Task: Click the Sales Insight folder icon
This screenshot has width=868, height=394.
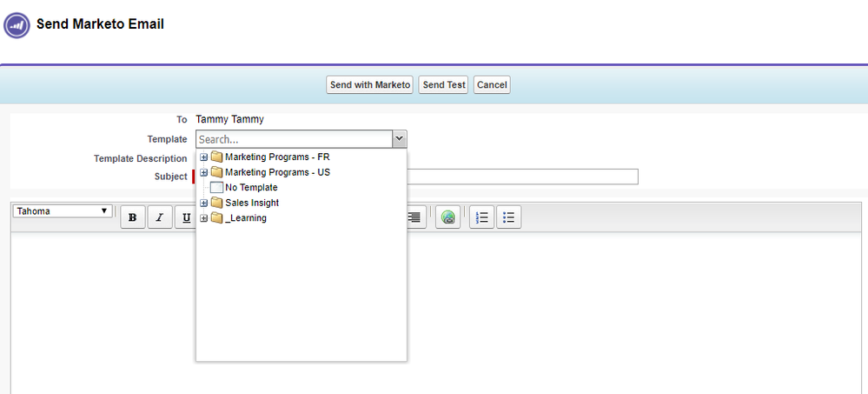Action: [216, 203]
